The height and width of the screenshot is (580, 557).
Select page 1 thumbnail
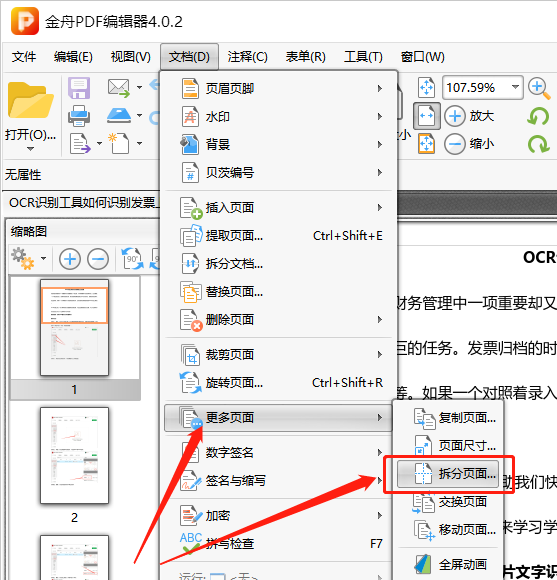(x=74, y=328)
